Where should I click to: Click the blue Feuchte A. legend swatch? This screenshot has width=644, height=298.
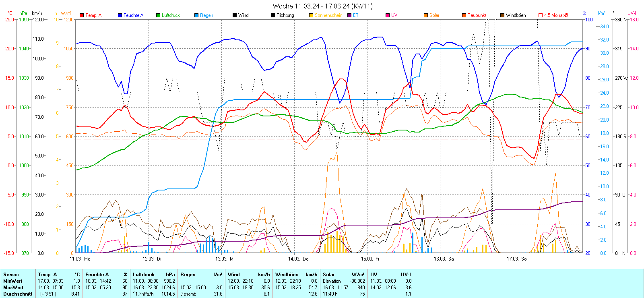[120, 15]
